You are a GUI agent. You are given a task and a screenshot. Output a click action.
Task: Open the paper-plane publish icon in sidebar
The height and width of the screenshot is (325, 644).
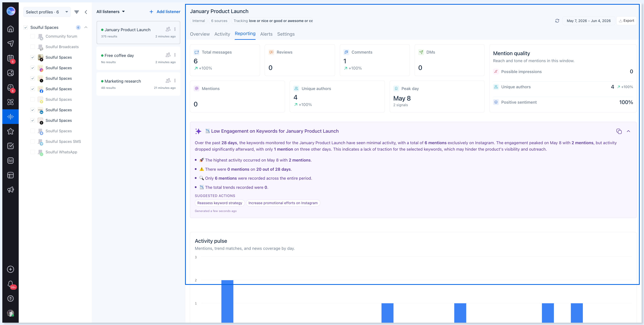point(11,43)
